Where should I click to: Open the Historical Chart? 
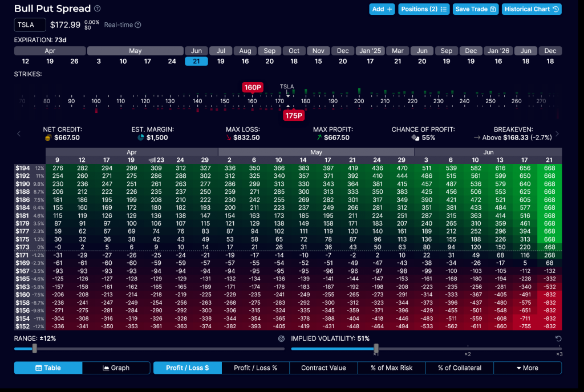tap(532, 9)
